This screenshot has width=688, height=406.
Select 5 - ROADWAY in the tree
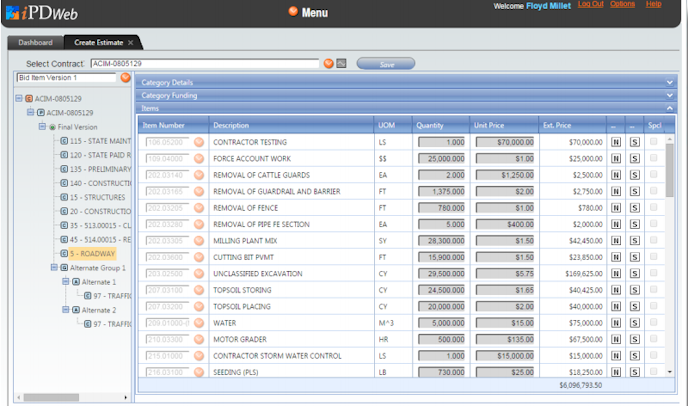click(x=92, y=254)
